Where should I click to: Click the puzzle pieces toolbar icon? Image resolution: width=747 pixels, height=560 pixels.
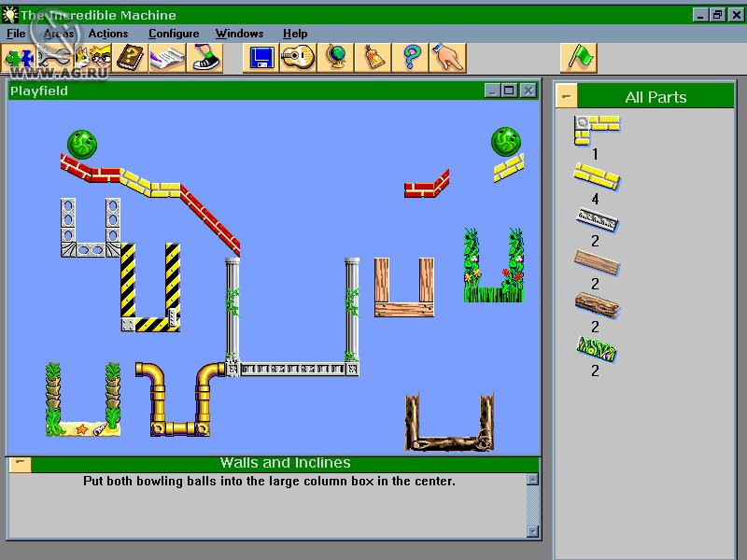tap(19, 58)
